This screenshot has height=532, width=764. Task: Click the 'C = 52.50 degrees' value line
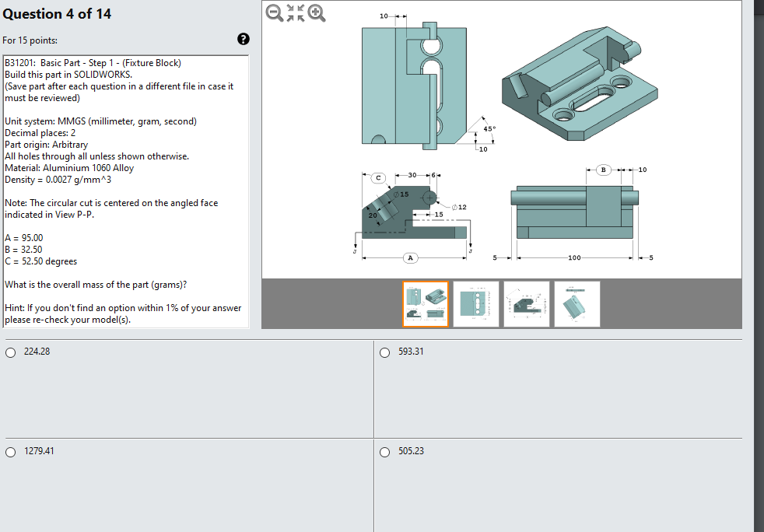click(x=41, y=261)
